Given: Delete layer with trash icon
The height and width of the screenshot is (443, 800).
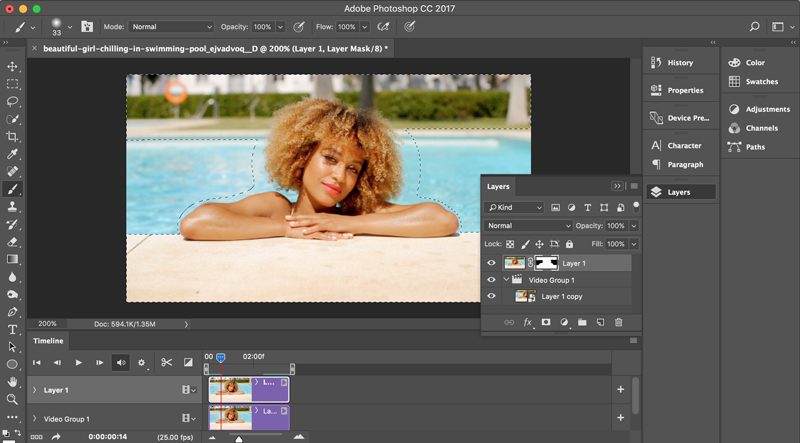Looking at the screenshot, I should point(618,322).
